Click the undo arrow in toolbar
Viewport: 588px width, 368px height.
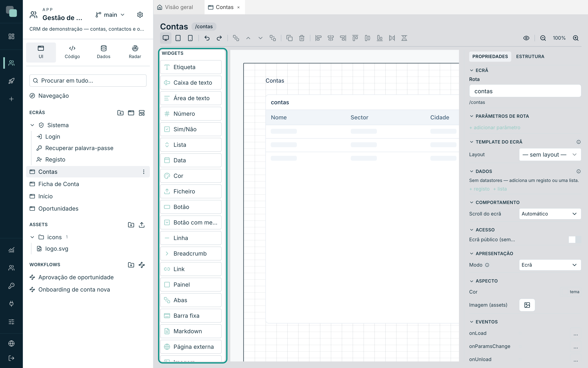tap(207, 38)
